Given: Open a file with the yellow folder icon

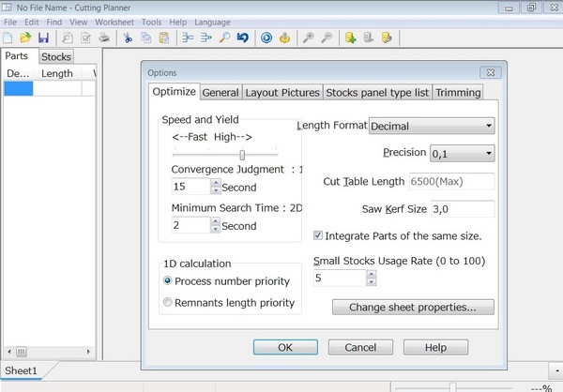Looking at the screenshot, I should 25,38.
